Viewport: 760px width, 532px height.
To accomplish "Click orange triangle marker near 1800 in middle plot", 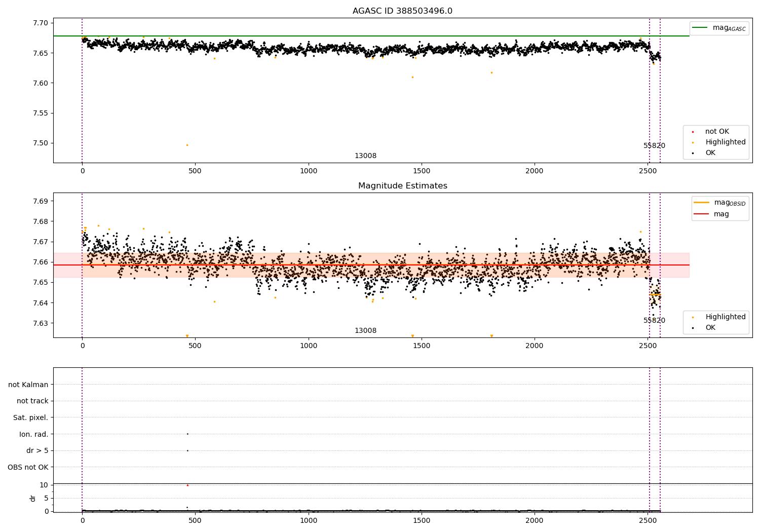I will [x=491, y=336].
